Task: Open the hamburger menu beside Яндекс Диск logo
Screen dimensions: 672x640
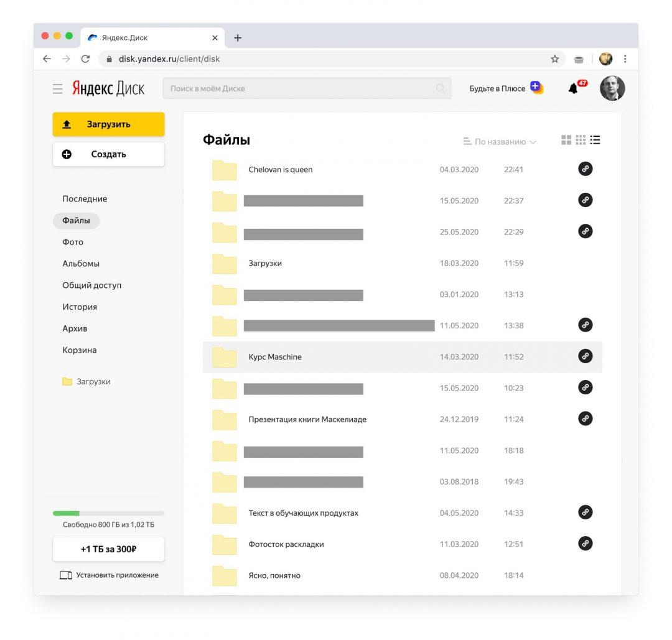Action: 57,89
